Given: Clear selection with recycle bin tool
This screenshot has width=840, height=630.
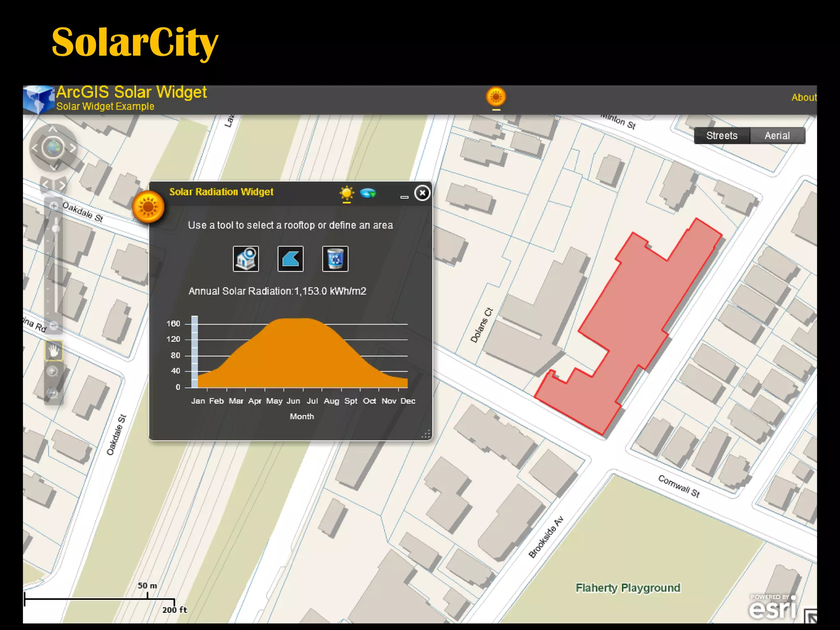Looking at the screenshot, I should coord(335,259).
